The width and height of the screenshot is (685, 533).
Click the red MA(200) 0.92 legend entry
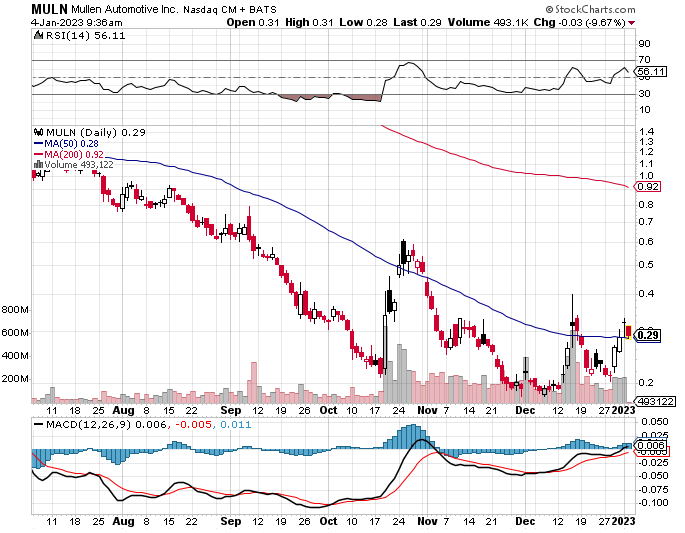(69, 154)
